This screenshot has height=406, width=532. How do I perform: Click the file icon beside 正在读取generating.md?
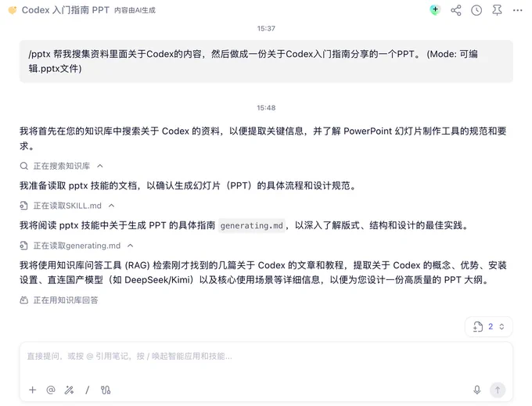(23, 246)
